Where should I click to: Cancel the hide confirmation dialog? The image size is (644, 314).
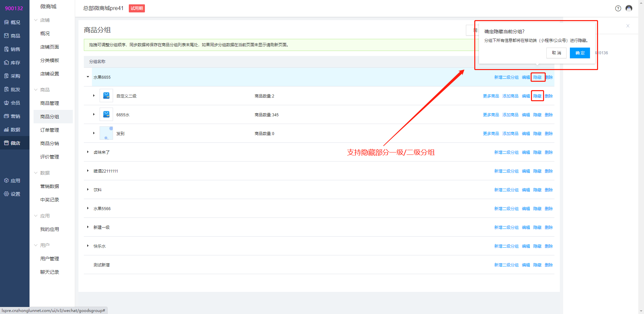(556, 53)
